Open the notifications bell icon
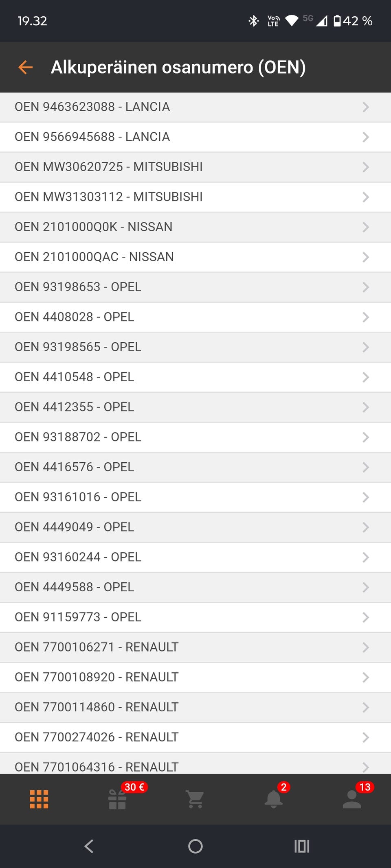The height and width of the screenshot is (868, 391). [x=273, y=799]
